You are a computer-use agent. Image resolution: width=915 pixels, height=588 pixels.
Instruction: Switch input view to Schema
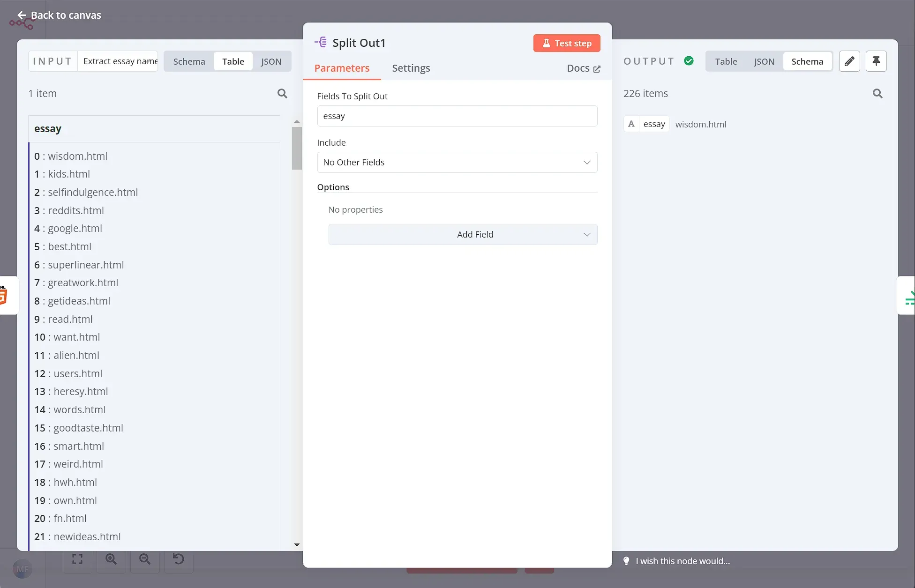[x=189, y=61]
